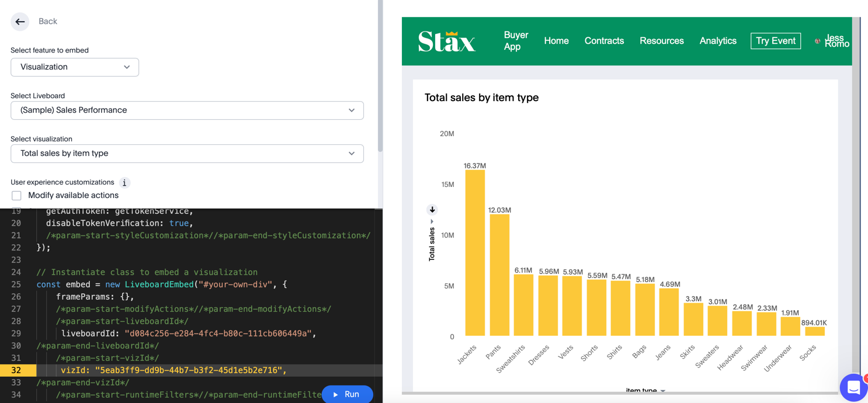The height and width of the screenshot is (403, 868).
Task: Open the Contracts menu item
Action: (604, 41)
